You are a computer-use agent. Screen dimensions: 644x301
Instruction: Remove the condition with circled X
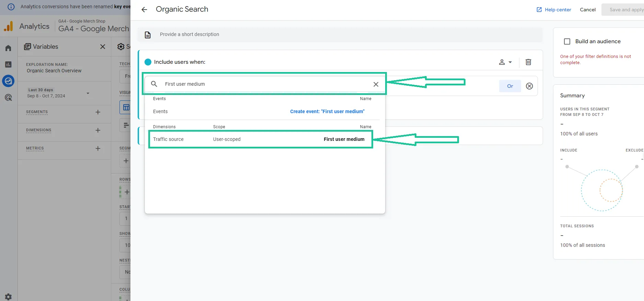[x=529, y=86]
